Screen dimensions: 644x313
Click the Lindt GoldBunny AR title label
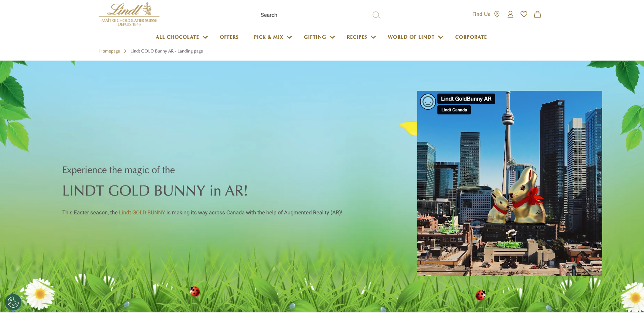pos(466,99)
